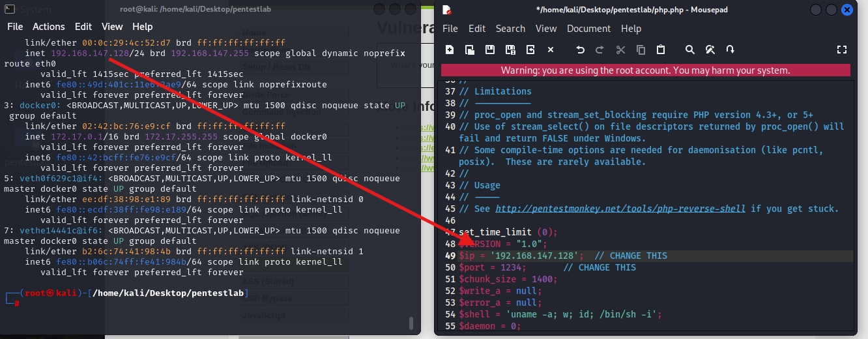Screen dimensions: 868x339
Task: Click the pentestmonkey.net php-reverse-shell link
Action: (620, 209)
